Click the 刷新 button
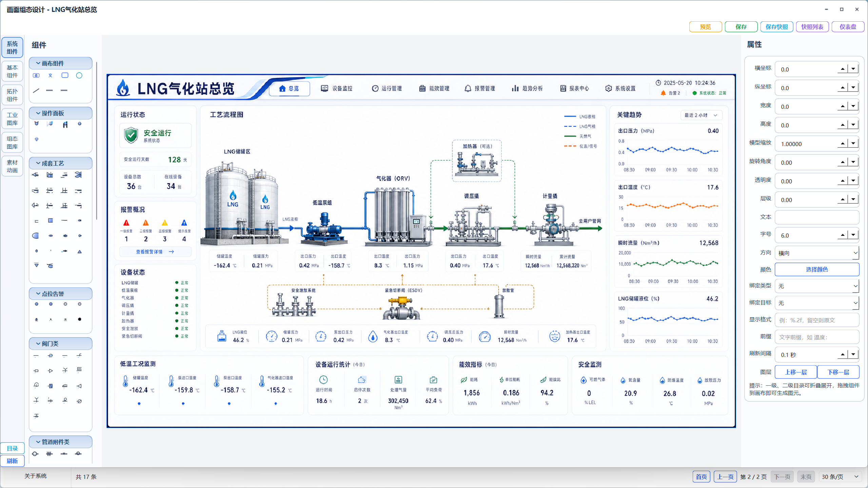Viewport: 868px width, 488px height. 12,461
